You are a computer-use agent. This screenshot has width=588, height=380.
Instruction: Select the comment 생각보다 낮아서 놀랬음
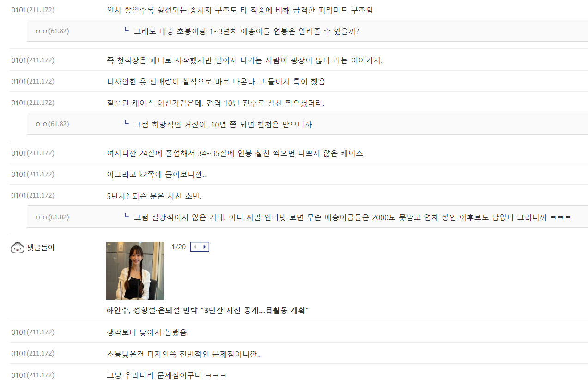pos(148,332)
